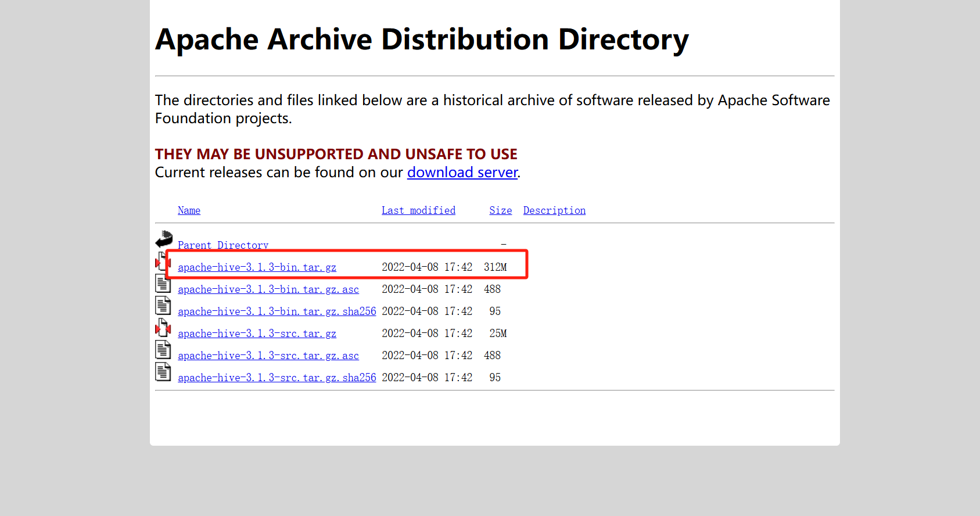Sort the listing by Size column

click(501, 210)
